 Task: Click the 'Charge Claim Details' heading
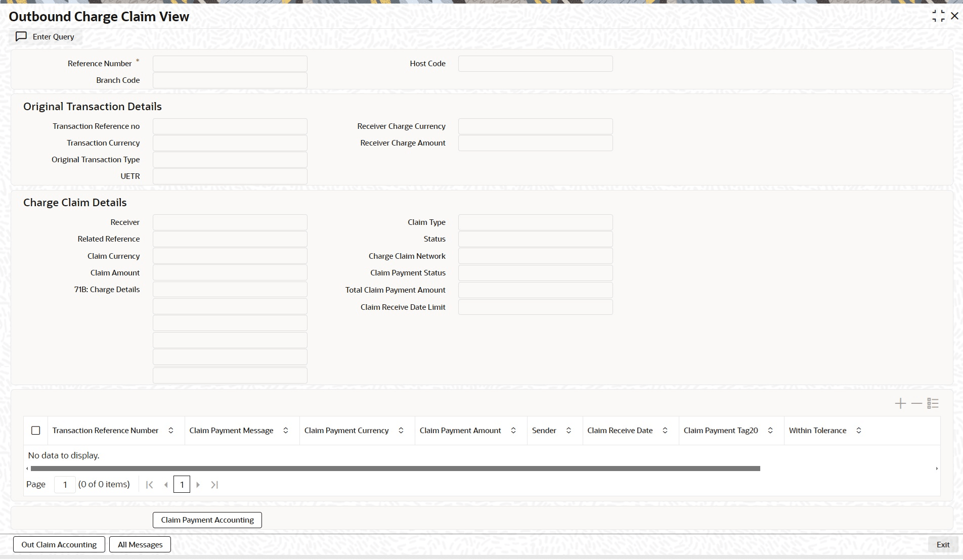click(x=75, y=203)
